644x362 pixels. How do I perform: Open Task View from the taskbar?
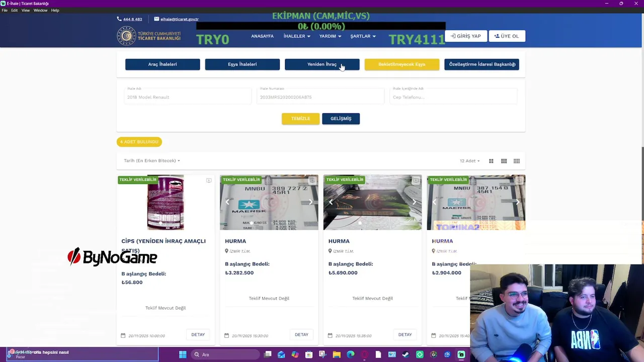tap(268, 354)
